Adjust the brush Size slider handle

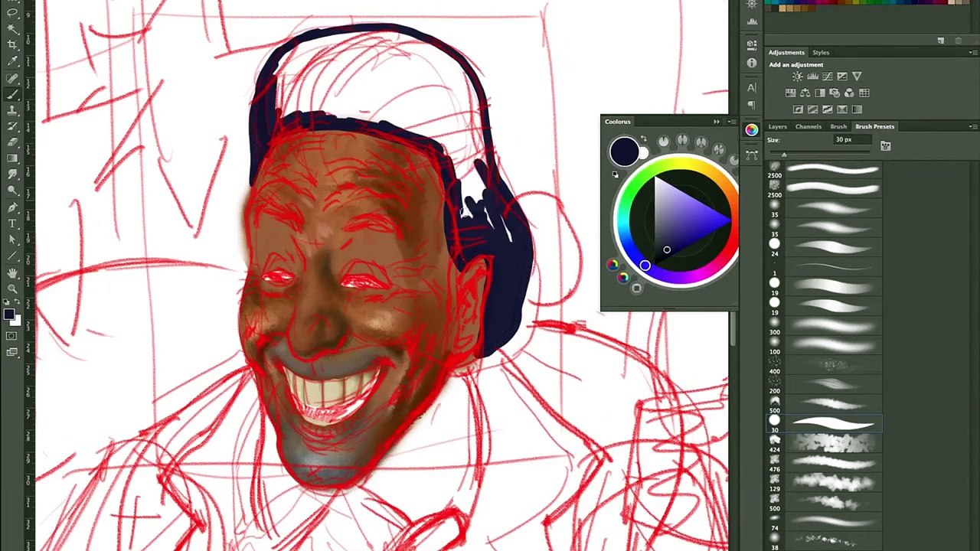click(783, 155)
